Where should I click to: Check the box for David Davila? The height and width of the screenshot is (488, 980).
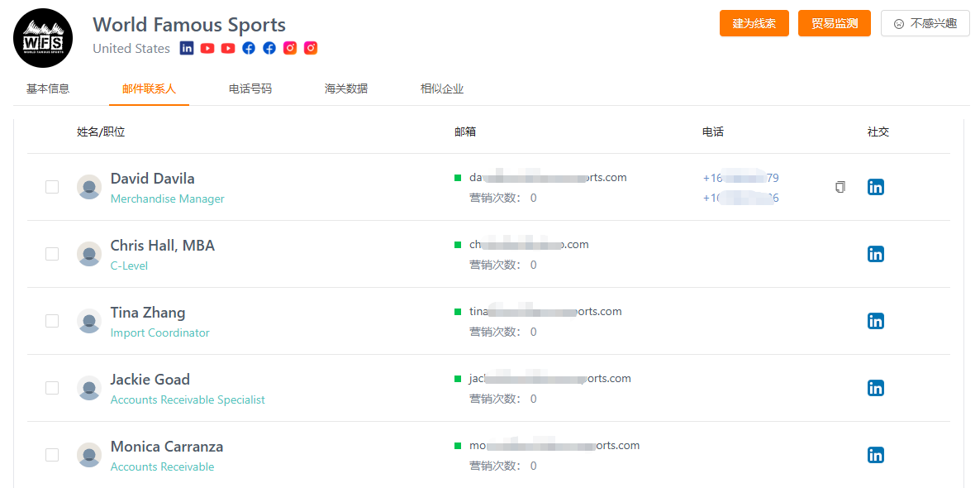52,187
